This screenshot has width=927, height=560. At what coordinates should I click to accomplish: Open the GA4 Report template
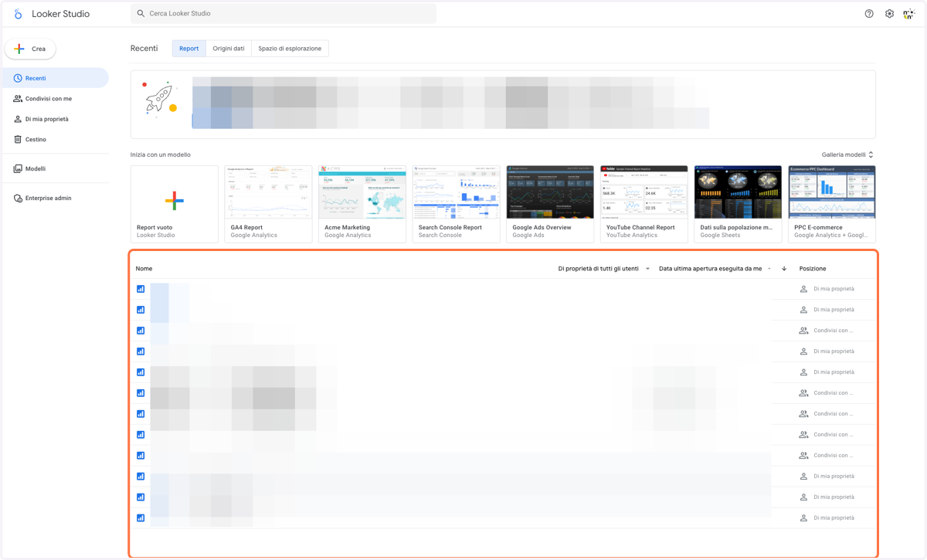(268, 204)
